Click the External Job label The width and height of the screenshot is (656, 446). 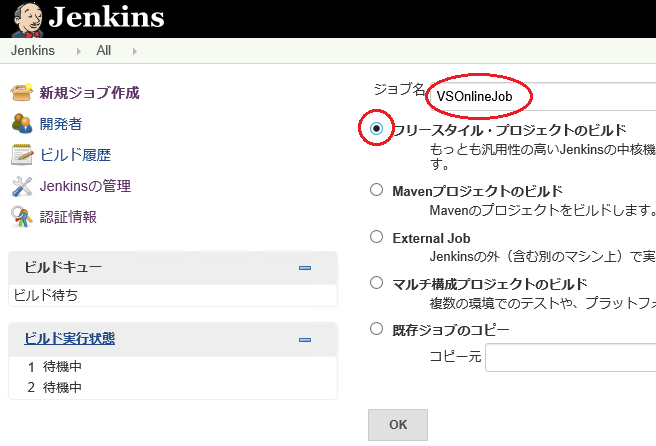point(431,238)
